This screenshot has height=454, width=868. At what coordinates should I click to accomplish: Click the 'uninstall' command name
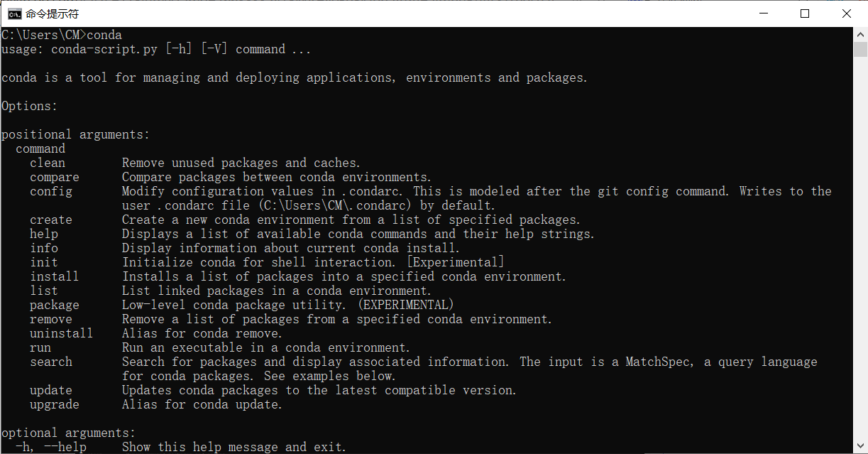pos(62,333)
